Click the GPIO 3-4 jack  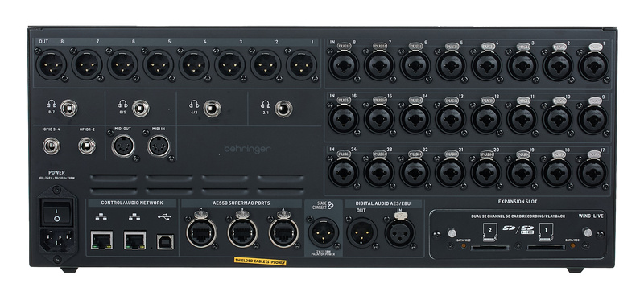52,146
